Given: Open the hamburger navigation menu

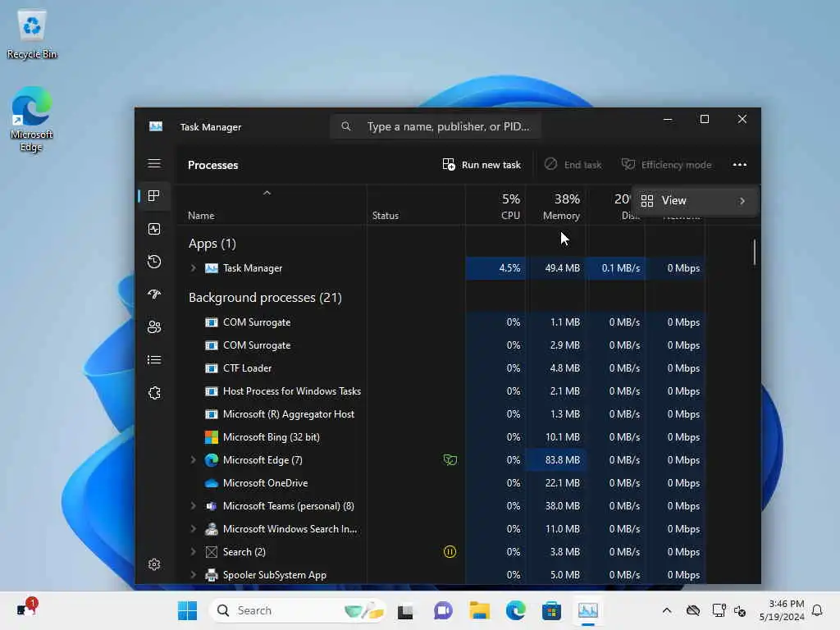Looking at the screenshot, I should (x=154, y=163).
